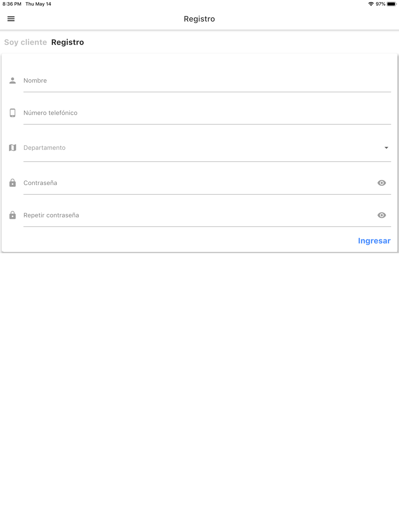
Task: Tap the Wi-Fi icon in status bar
Action: click(371, 4)
